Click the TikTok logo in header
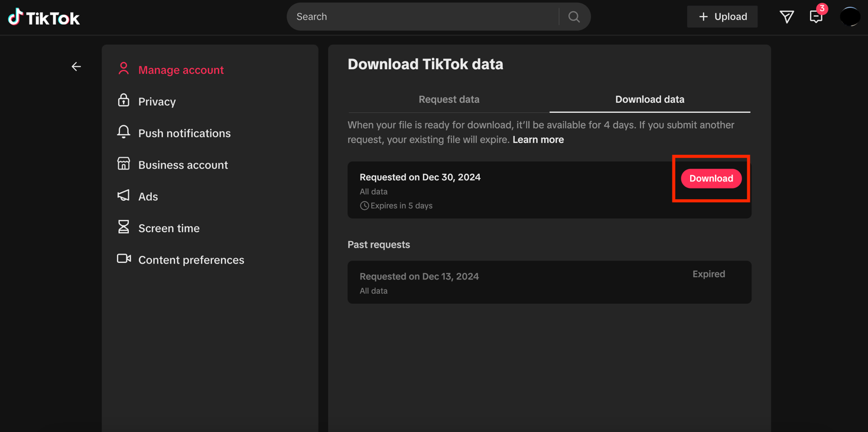 click(x=44, y=18)
